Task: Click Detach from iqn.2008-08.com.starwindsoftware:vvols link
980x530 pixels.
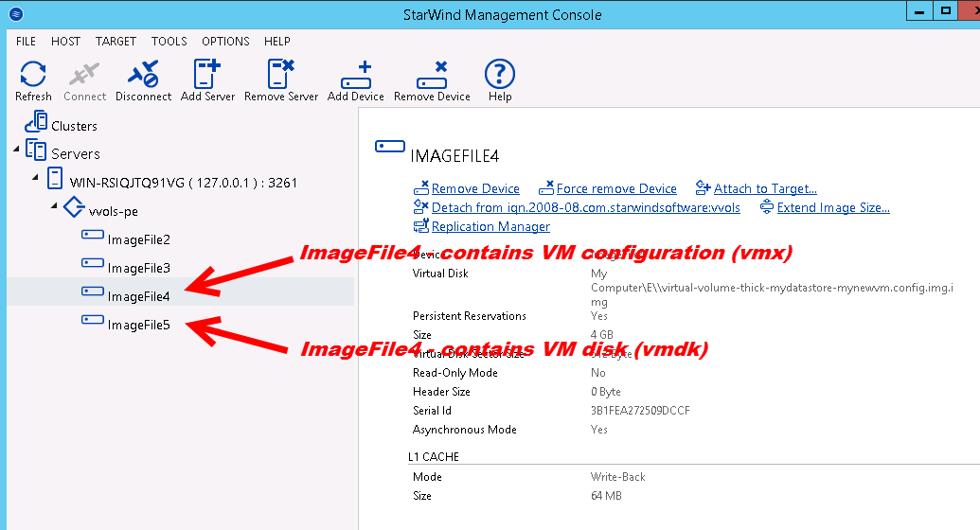Action: pos(585,207)
